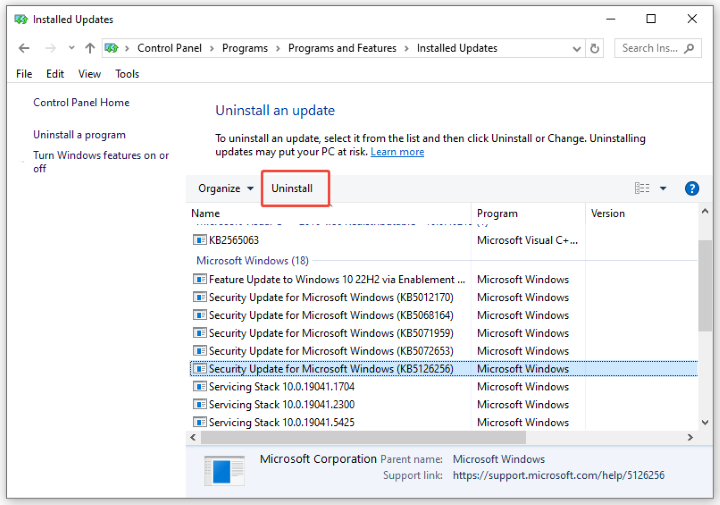The image size is (720, 505).
Task: Click Programs in the breadcrumb path
Action: tap(245, 48)
